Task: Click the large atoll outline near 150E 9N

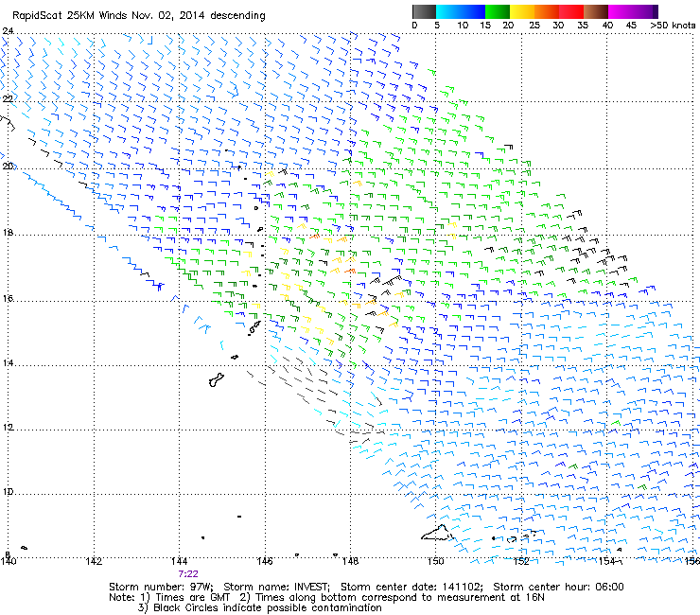Action: pos(437,533)
